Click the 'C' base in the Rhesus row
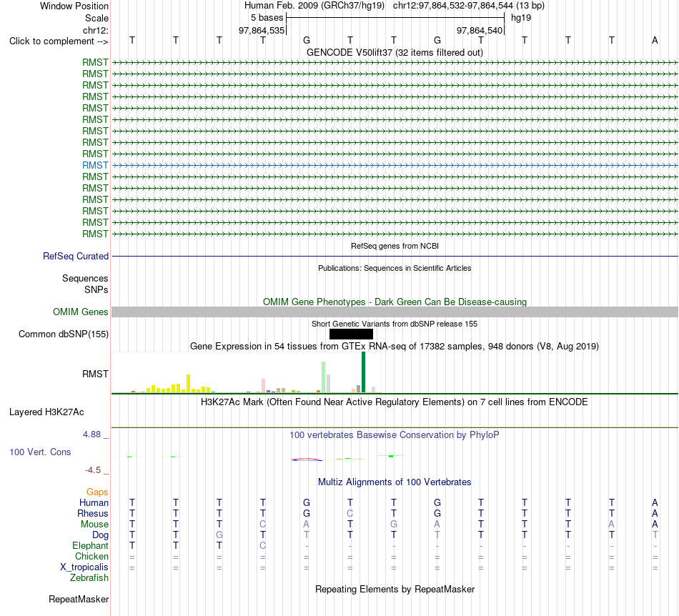Viewport: 679px width, 616px height. (x=350, y=513)
